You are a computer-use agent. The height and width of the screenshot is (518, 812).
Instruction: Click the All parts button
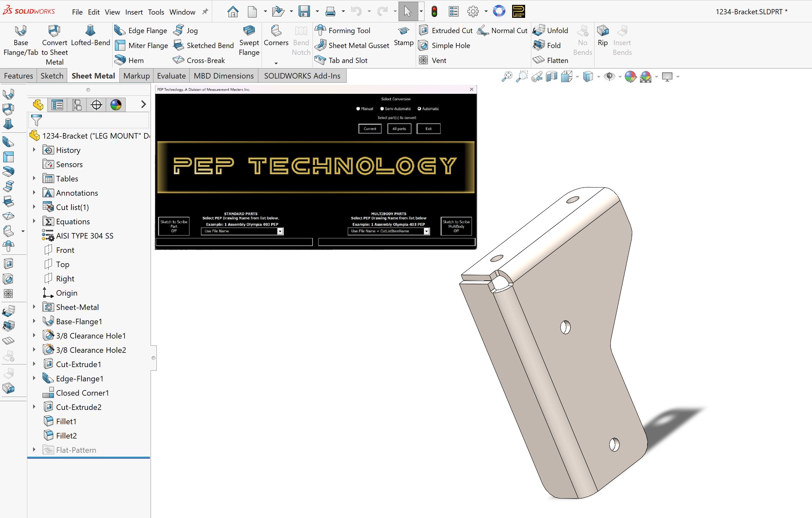point(399,129)
